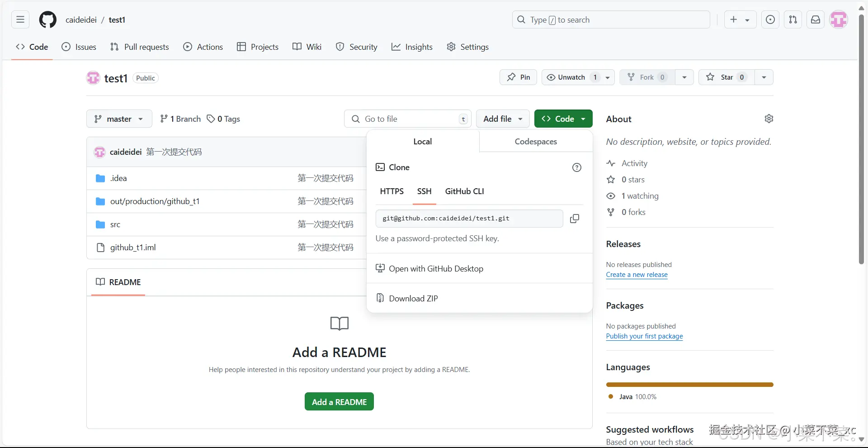868x448 pixels.
Task: Open the user profile avatar menu
Action: click(839, 19)
